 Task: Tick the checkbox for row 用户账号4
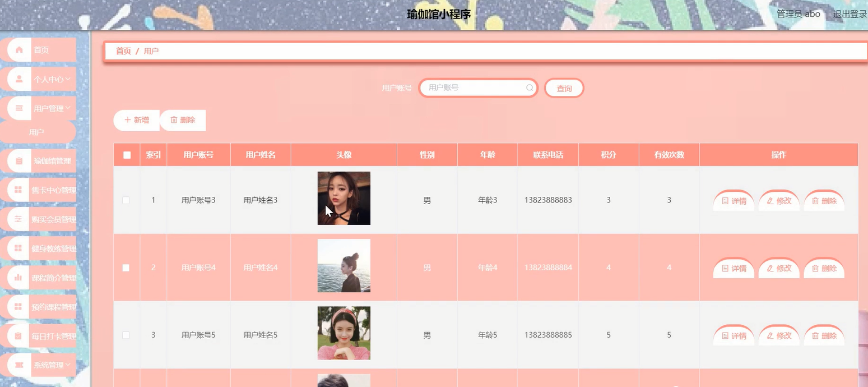point(126,268)
